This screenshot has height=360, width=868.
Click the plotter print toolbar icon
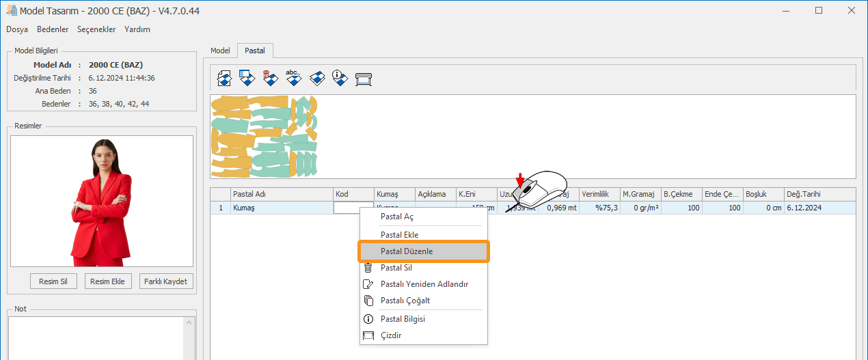tap(363, 79)
